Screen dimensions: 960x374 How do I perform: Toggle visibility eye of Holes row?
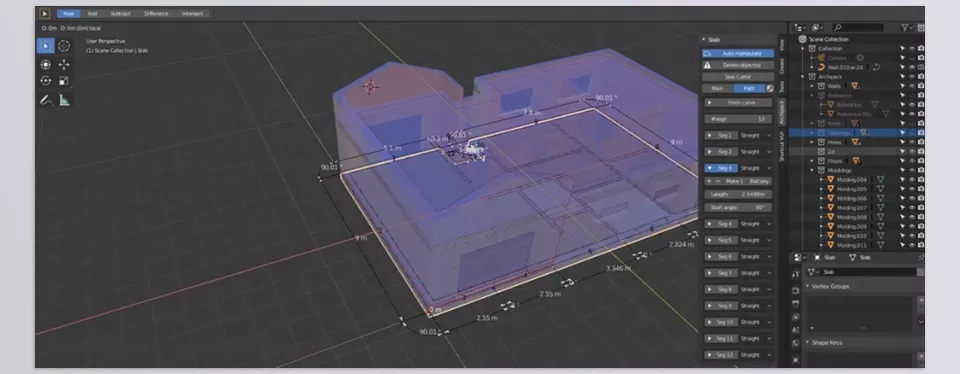[912, 142]
